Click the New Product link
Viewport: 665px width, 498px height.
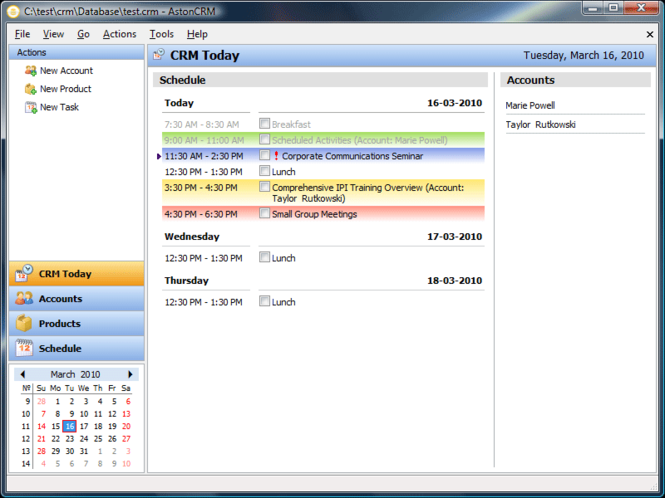[x=65, y=89]
